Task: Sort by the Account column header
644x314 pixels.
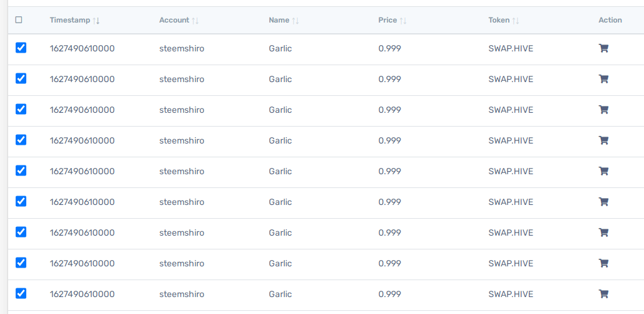Action: pos(174,20)
